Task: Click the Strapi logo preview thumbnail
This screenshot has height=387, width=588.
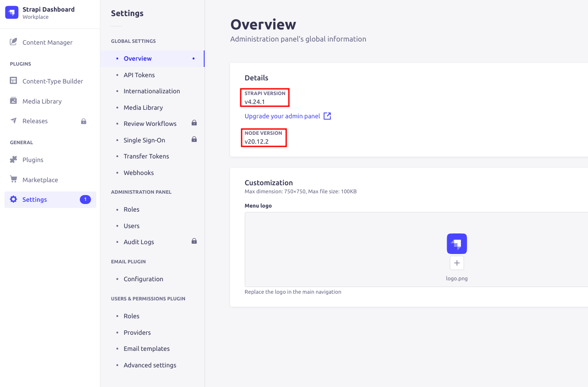Action: click(x=457, y=244)
